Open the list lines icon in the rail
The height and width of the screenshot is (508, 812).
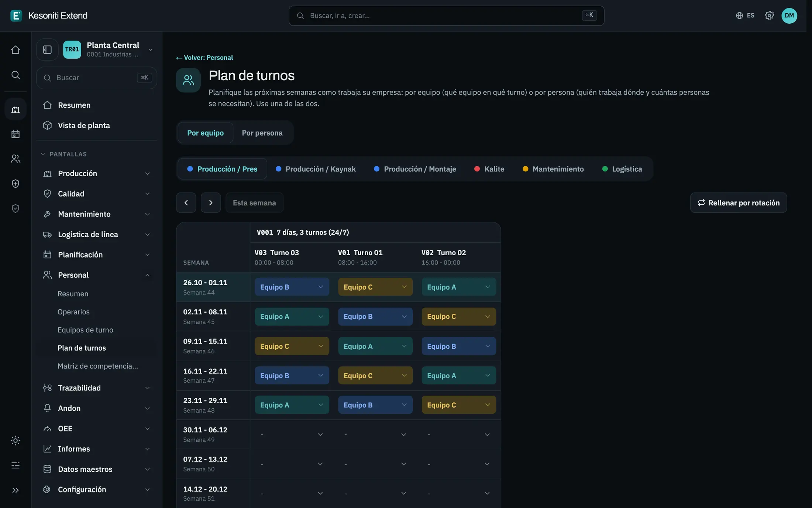[x=16, y=465]
